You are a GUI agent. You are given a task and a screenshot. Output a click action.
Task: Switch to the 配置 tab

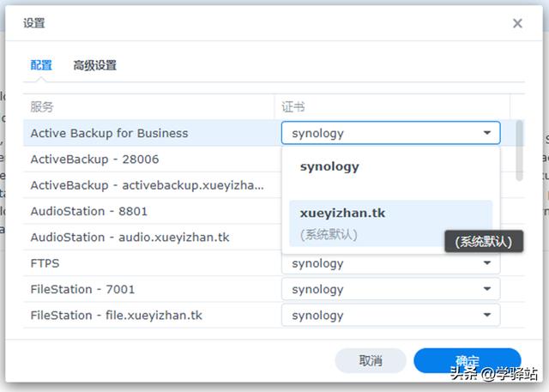(x=41, y=65)
